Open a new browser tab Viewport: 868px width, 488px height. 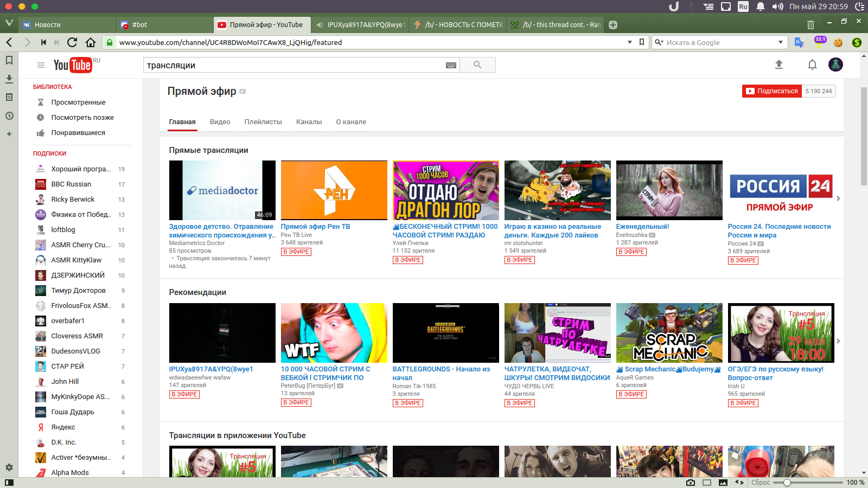[x=613, y=24]
